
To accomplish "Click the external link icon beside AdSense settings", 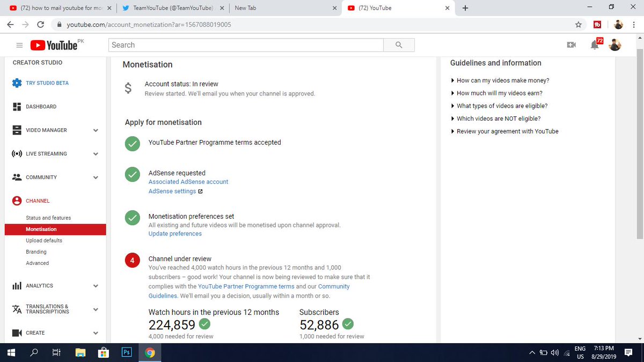I will [x=200, y=191].
